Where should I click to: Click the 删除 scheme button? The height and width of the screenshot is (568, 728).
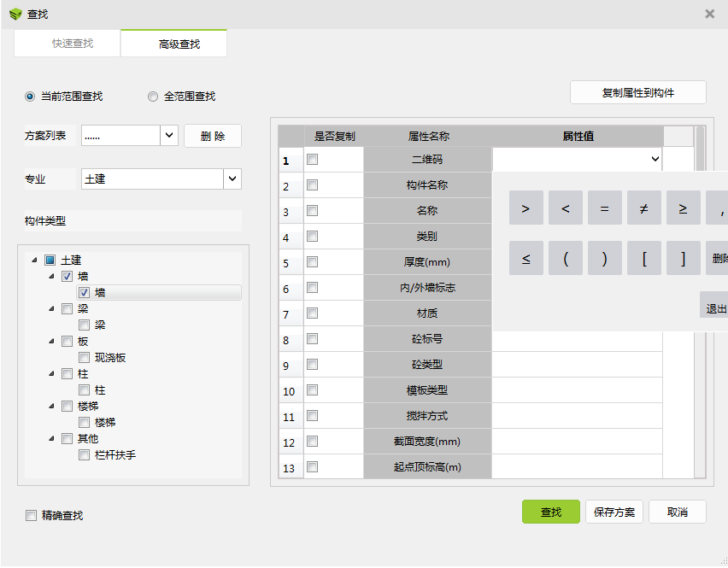[213, 136]
